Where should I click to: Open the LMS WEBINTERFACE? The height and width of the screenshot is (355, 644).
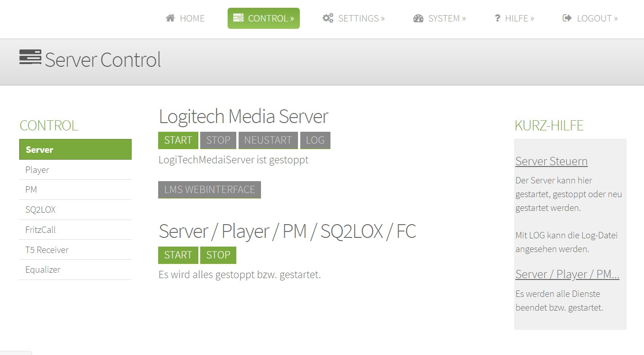tap(209, 190)
